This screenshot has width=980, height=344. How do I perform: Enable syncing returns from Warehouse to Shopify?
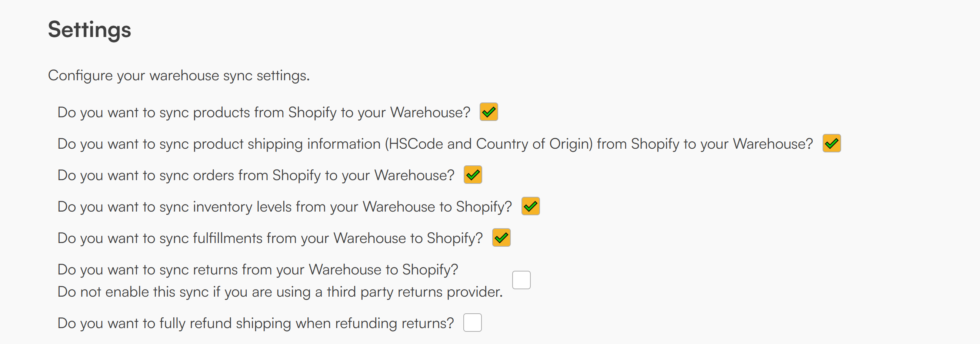tap(521, 280)
